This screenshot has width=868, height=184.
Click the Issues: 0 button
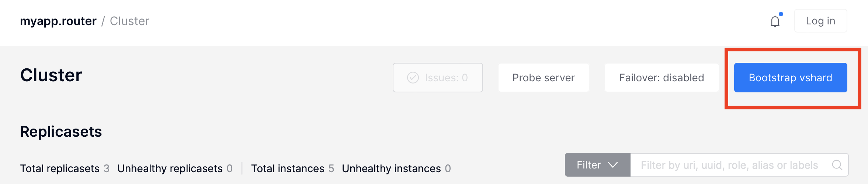tap(438, 78)
